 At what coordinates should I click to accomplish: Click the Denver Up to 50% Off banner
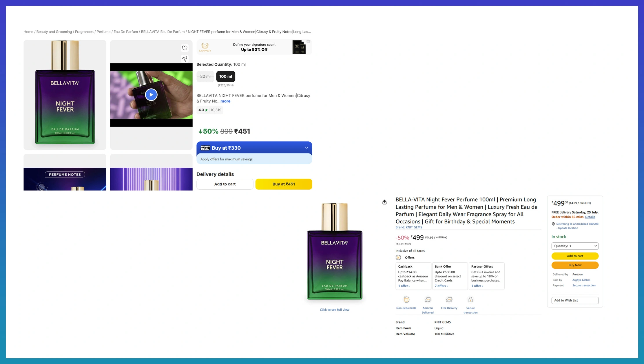point(254,47)
